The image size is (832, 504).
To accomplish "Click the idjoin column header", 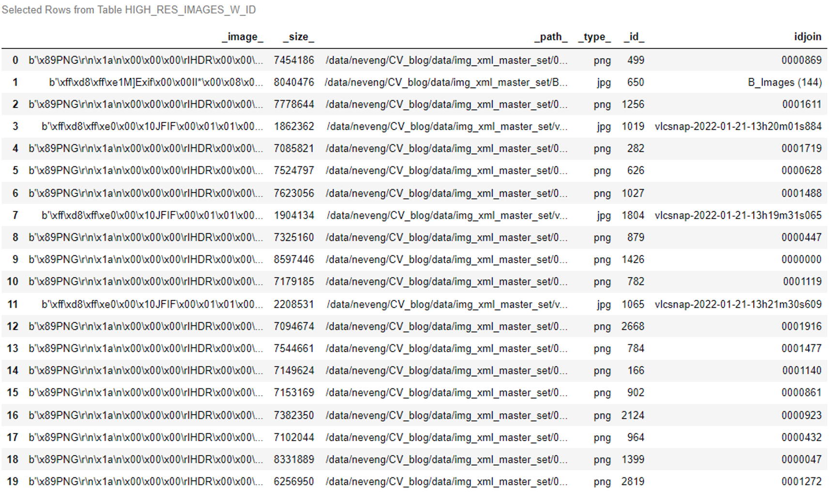I will (807, 37).
